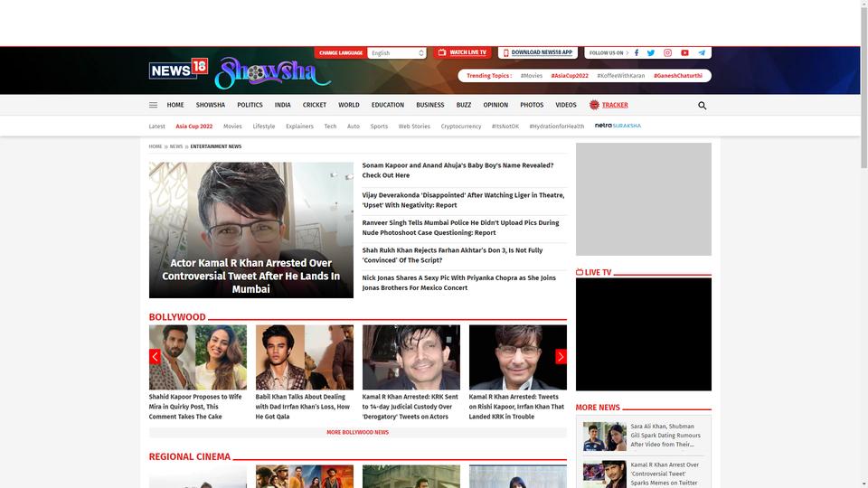Click the Netra Suraksha logo

click(x=618, y=126)
